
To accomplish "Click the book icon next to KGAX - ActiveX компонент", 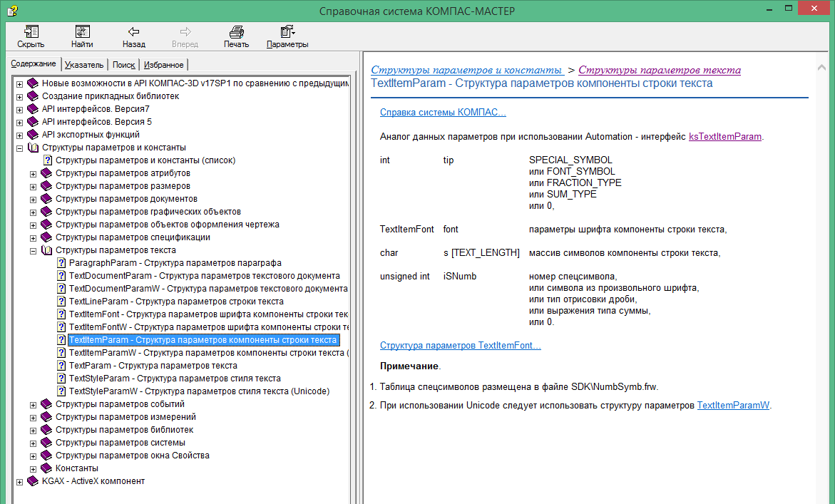I will click(x=33, y=481).
